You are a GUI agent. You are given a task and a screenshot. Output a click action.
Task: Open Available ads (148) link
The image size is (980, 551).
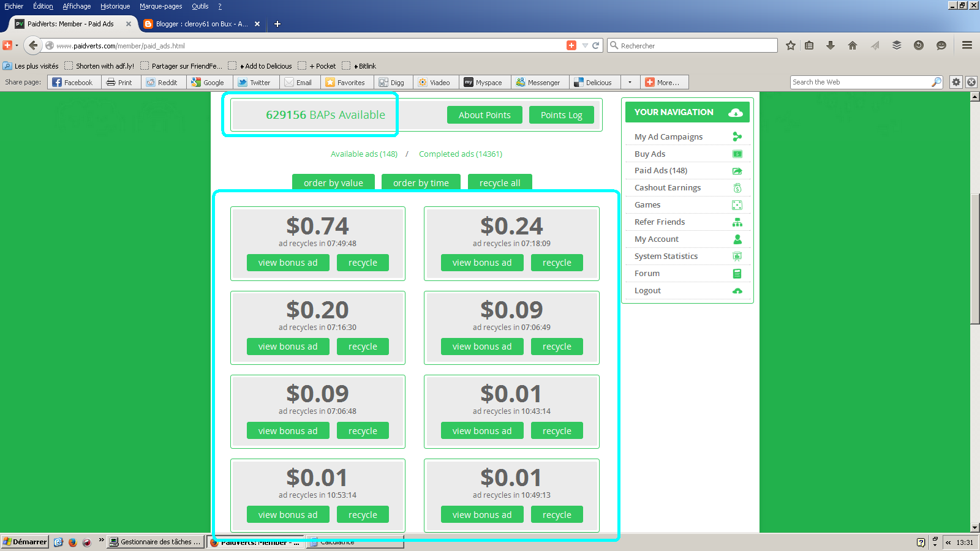364,154
